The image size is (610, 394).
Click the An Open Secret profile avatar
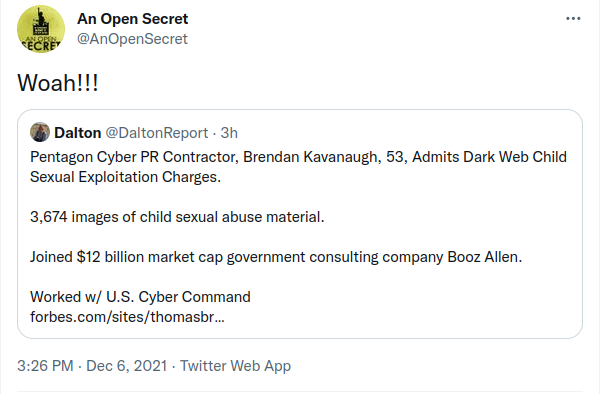[x=41, y=29]
